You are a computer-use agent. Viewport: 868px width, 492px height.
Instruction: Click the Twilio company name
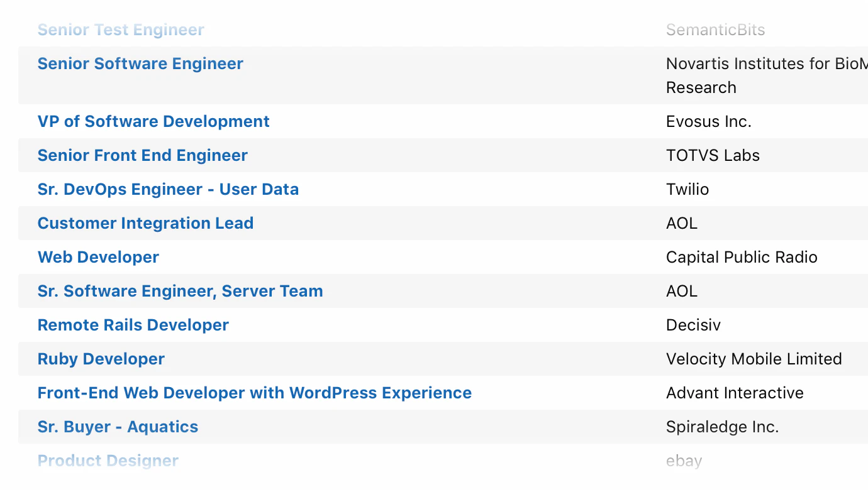pyautogui.click(x=687, y=189)
